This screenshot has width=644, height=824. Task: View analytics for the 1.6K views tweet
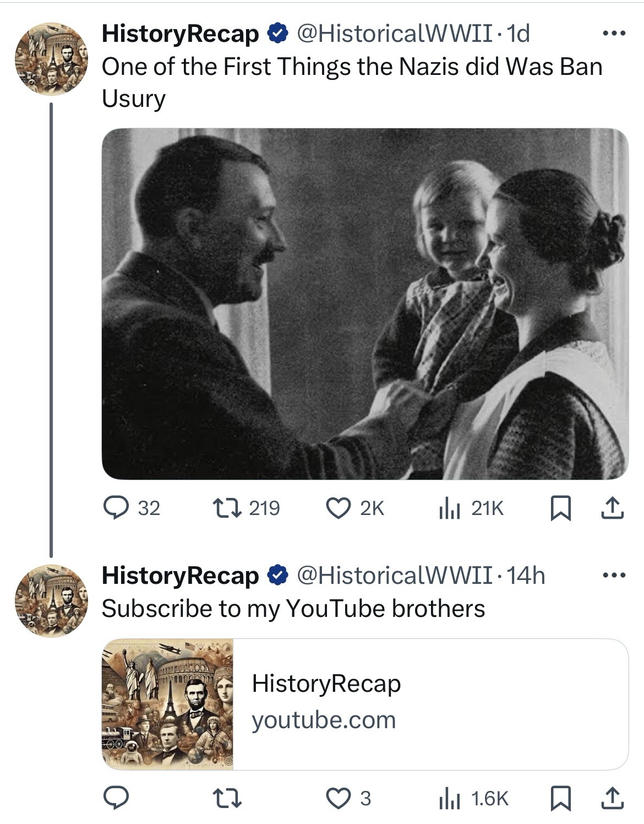point(450,799)
